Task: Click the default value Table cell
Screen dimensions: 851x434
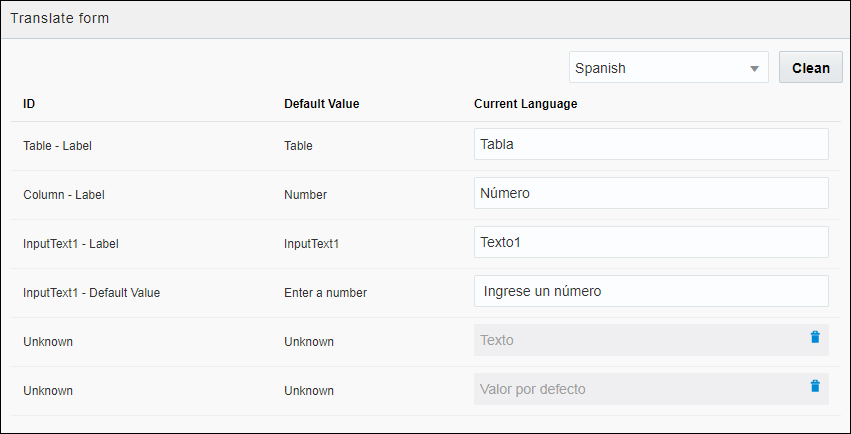Action: [x=299, y=146]
